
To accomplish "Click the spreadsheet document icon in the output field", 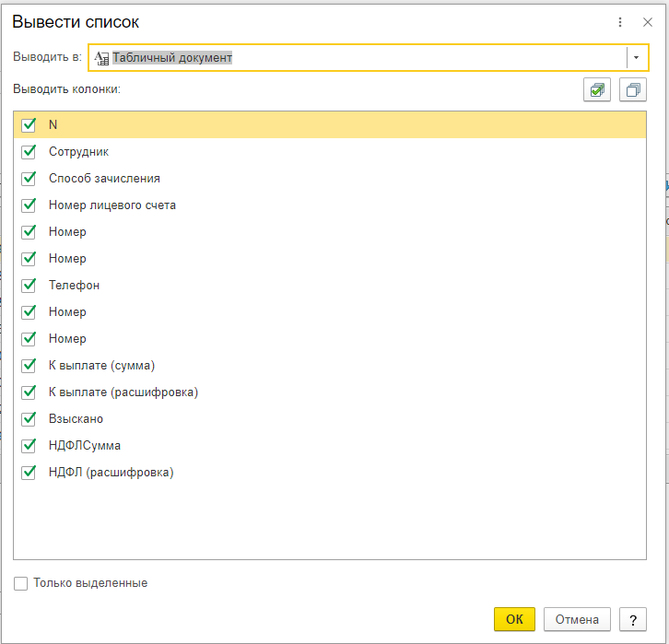I will [101, 57].
